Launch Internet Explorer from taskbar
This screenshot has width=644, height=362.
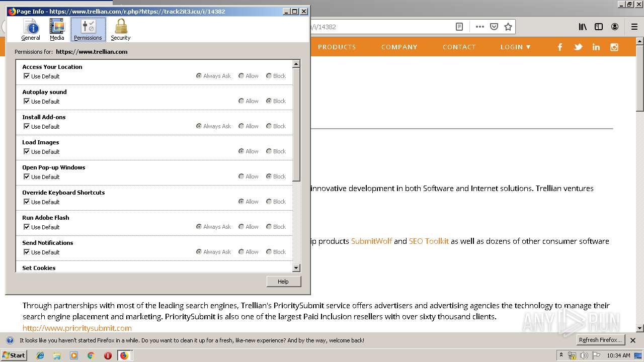click(x=40, y=355)
